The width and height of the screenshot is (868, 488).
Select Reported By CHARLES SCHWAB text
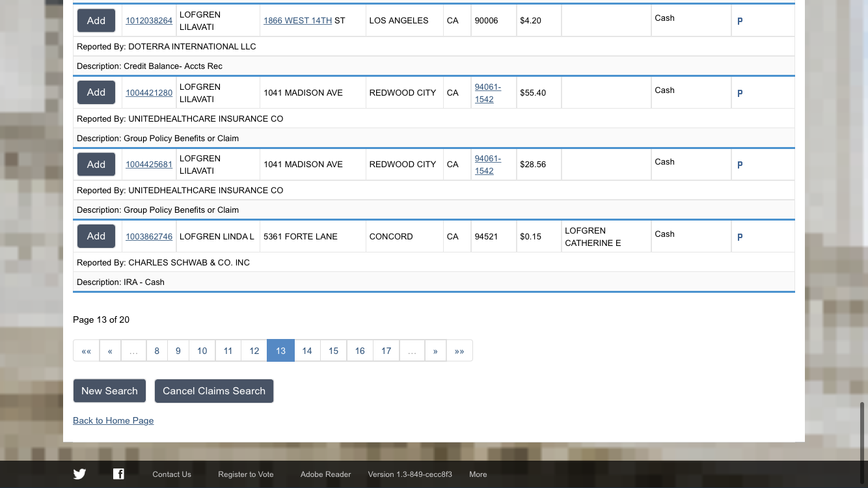[x=163, y=263]
